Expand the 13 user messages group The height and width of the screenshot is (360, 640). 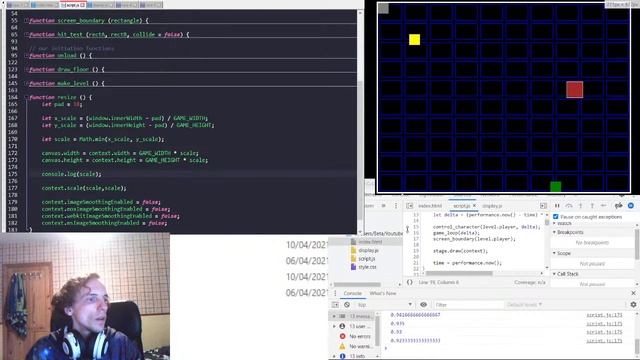334,326
